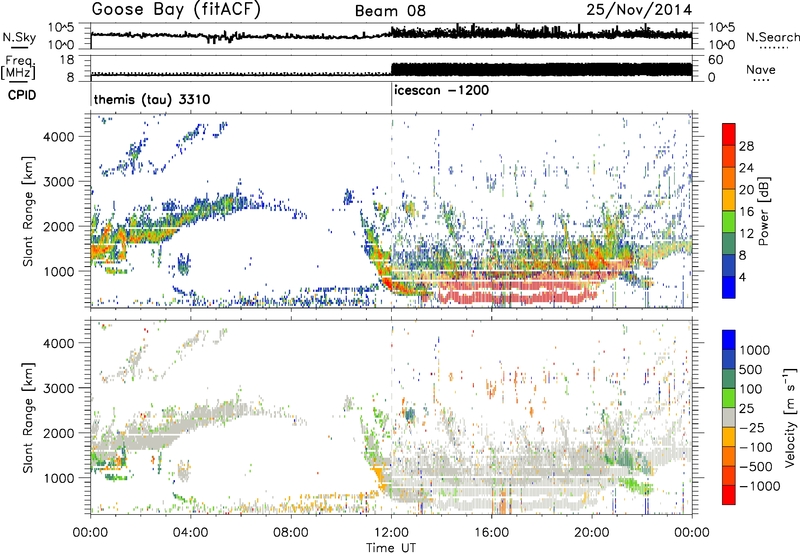Screen dimensions: 800x554
Task: Click the '20:00' time axis label
Action: (x=591, y=533)
